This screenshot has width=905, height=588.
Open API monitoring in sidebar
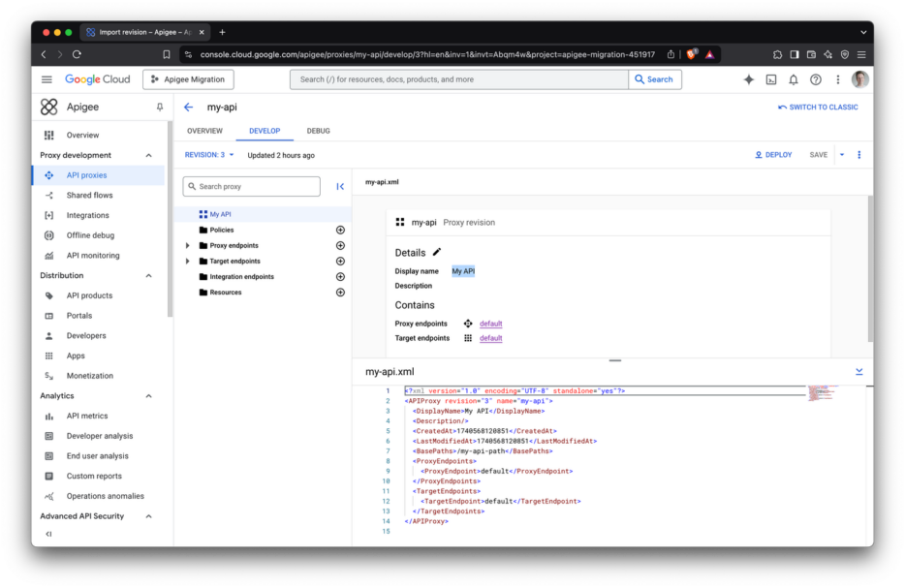click(x=98, y=255)
